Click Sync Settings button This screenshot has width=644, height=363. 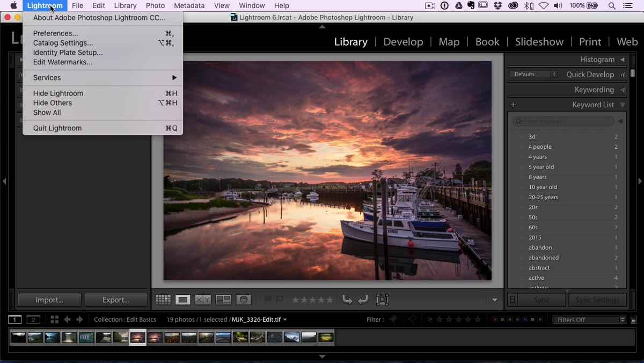597,300
